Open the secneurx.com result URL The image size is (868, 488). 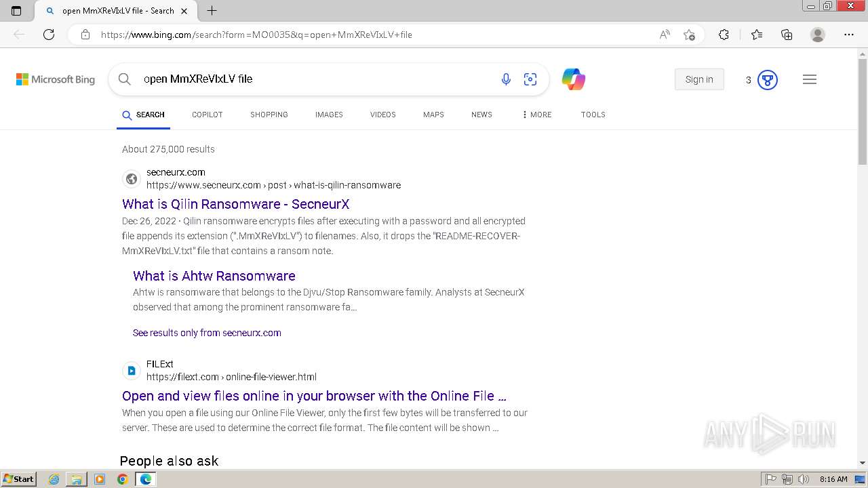(x=273, y=185)
